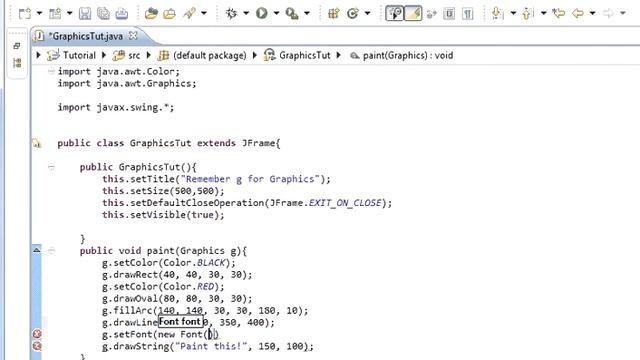The width and height of the screenshot is (640, 360).
Task: Click the second New project toolbar icon
Action: coord(55,13)
